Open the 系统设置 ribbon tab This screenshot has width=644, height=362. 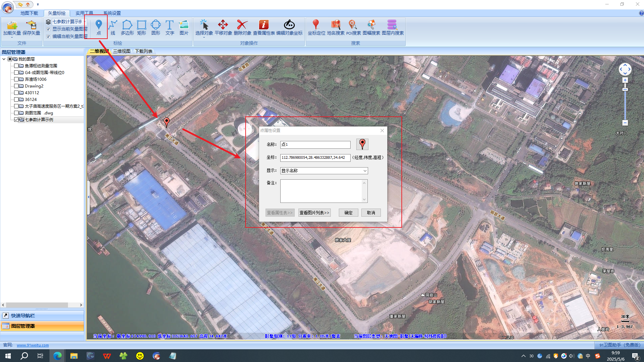click(112, 13)
